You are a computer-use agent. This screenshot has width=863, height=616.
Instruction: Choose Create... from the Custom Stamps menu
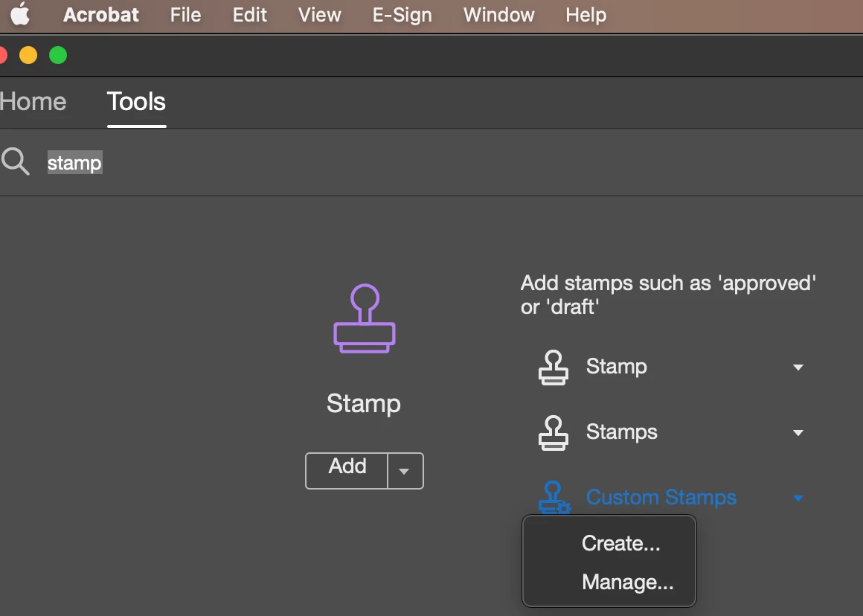point(620,543)
